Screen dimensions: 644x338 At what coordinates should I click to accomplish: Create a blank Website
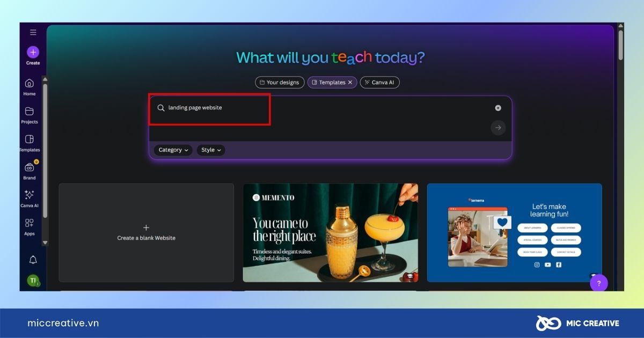click(146, 232)
